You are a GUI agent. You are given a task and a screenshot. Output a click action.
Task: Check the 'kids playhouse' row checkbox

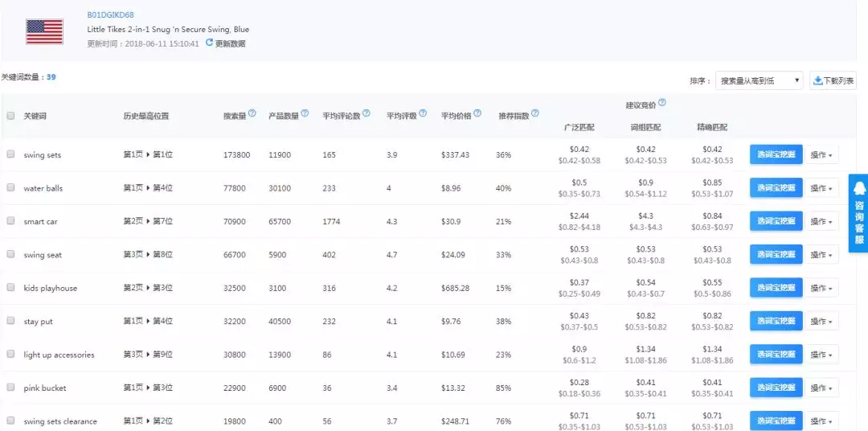[10, 287]
